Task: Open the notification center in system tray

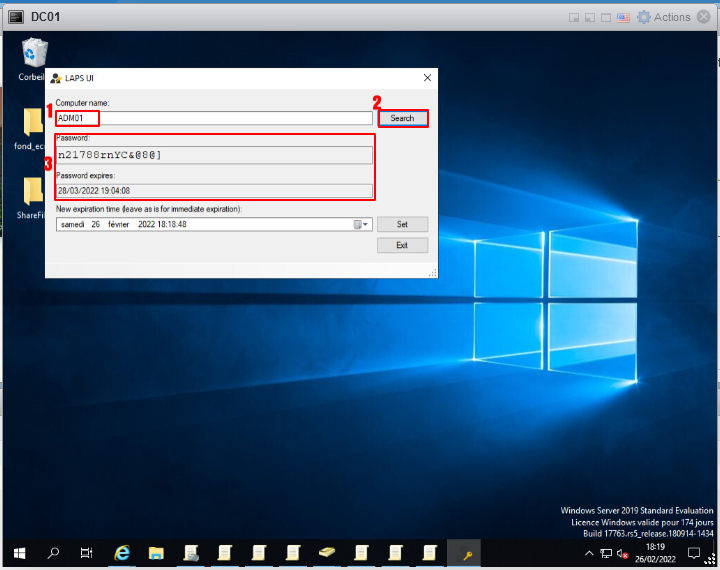Action: 694,552
